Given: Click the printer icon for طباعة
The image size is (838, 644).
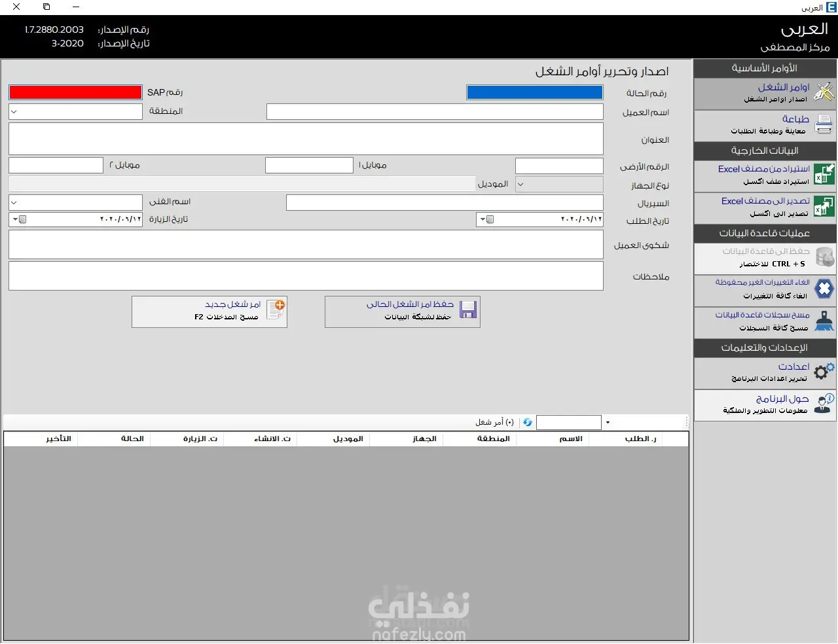Looking at the screenshot, I should pos(824,124).
